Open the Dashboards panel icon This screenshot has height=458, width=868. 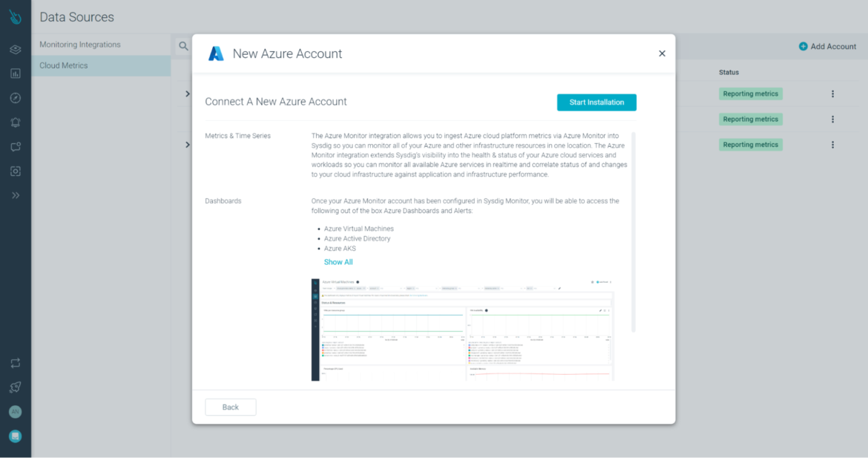click(x=16, y=49)
